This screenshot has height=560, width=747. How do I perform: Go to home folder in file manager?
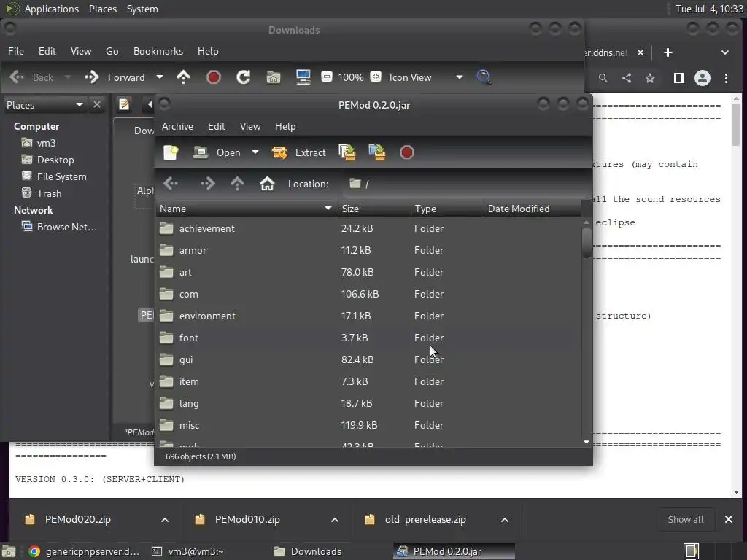274,77
